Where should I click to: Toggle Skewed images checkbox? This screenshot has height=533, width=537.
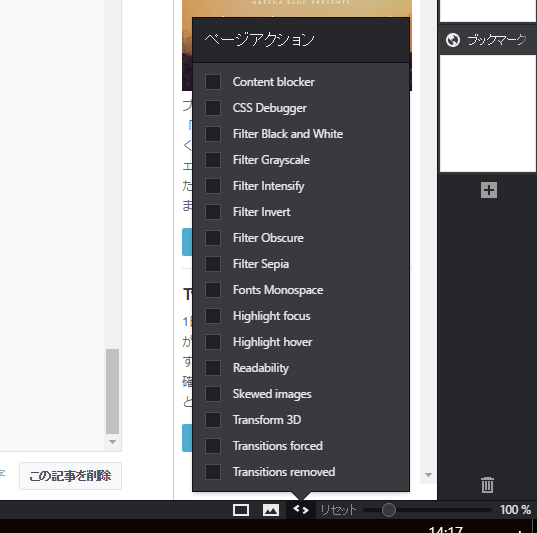213,394
